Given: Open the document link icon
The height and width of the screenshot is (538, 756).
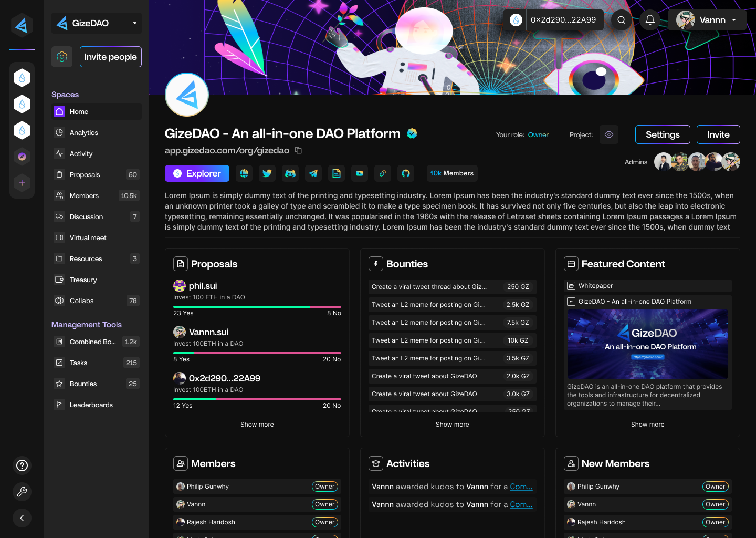Looking at the screenshot, I should click(x=337, y=173).
